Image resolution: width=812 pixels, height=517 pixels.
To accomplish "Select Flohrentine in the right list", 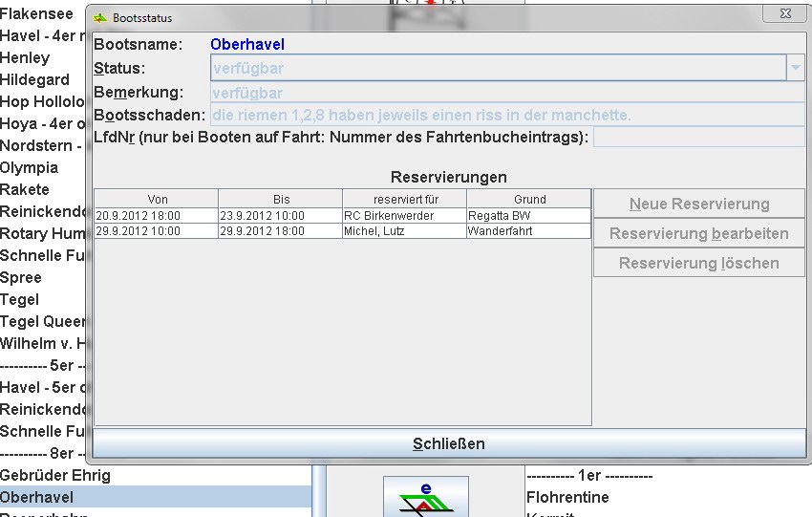I will (x=567, y=497).
